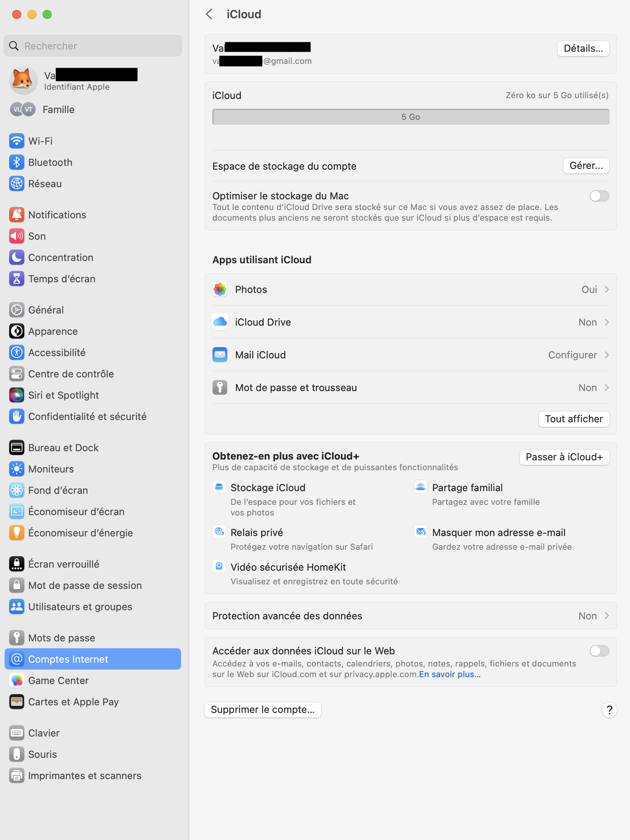Enable Accéder aux données iCloud sur le Web
The width and height of the screenshot is (630, 840).
coord(599,651)
